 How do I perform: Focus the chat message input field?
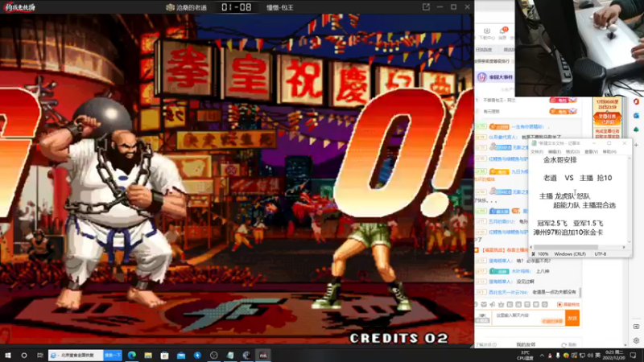point(528,318)
